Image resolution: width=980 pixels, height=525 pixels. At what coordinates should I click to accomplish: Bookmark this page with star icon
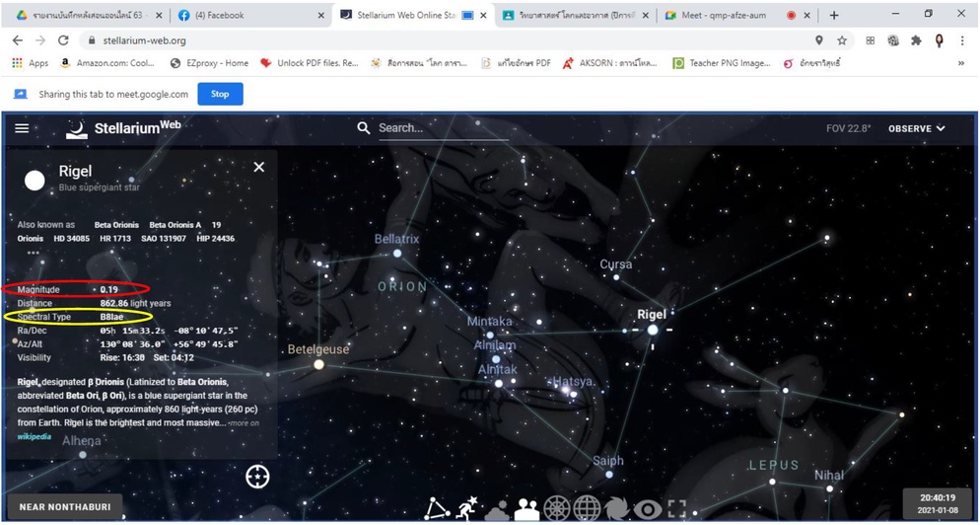[842, 40]
